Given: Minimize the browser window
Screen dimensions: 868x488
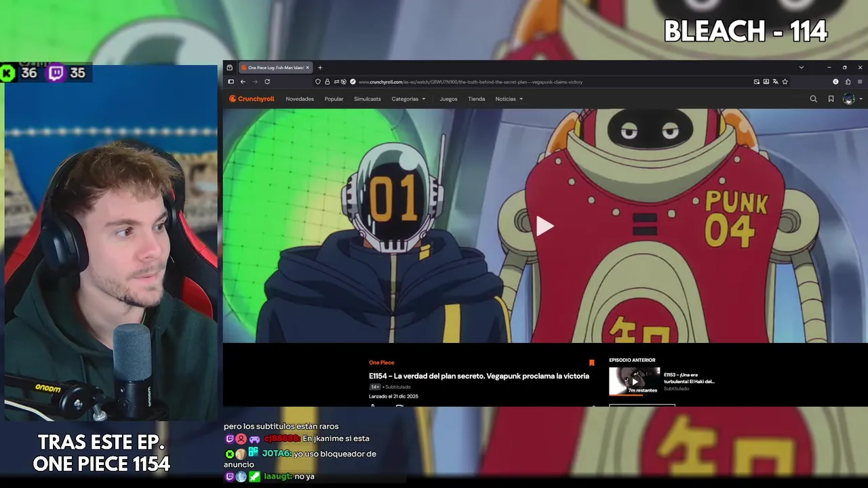Looking at the screenshot, I should click(829, 68).
